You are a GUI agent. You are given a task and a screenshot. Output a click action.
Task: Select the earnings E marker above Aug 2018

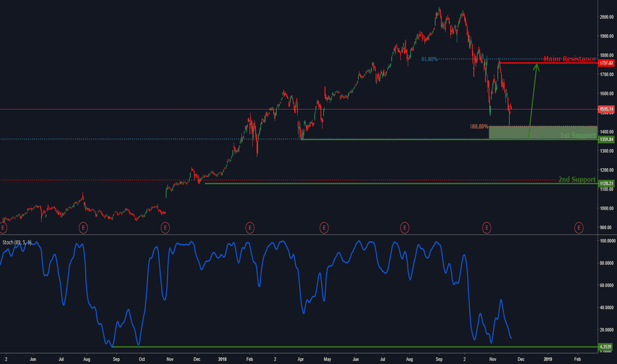pyautogui.click(x=404, y=228)
